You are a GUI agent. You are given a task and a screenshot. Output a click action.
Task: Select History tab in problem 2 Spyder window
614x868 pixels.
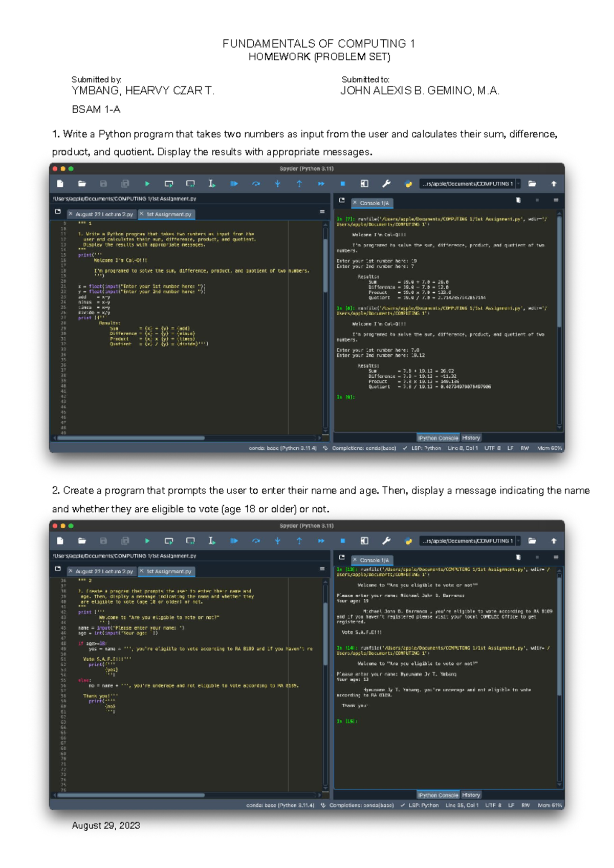[471, 795]
